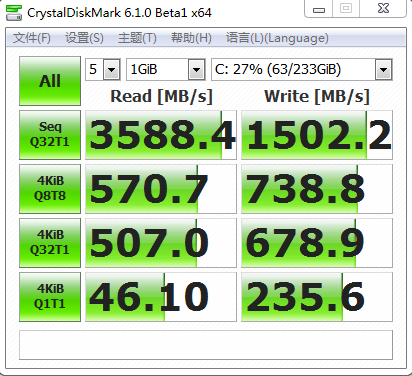Image resolution: width=412 pixels, height=376 pixels.
Task: Click the Write [MB/s] column header
Action: pos(317,96)
